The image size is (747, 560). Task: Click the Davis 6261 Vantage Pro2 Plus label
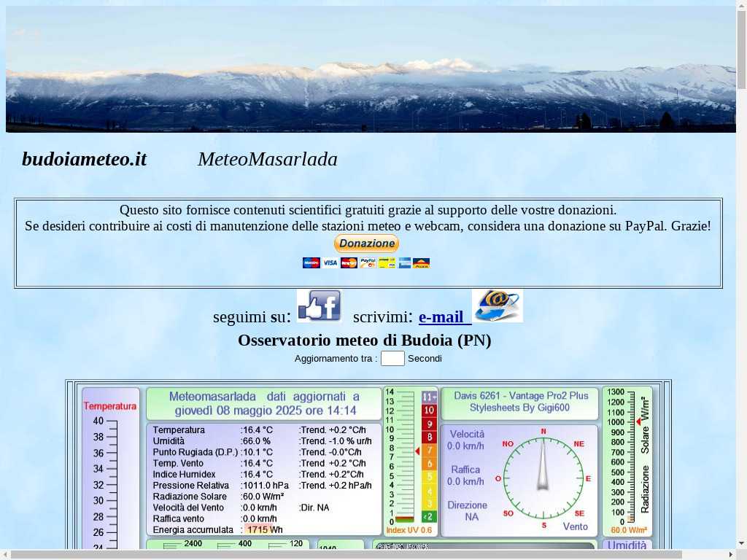[x=521, y=395]
